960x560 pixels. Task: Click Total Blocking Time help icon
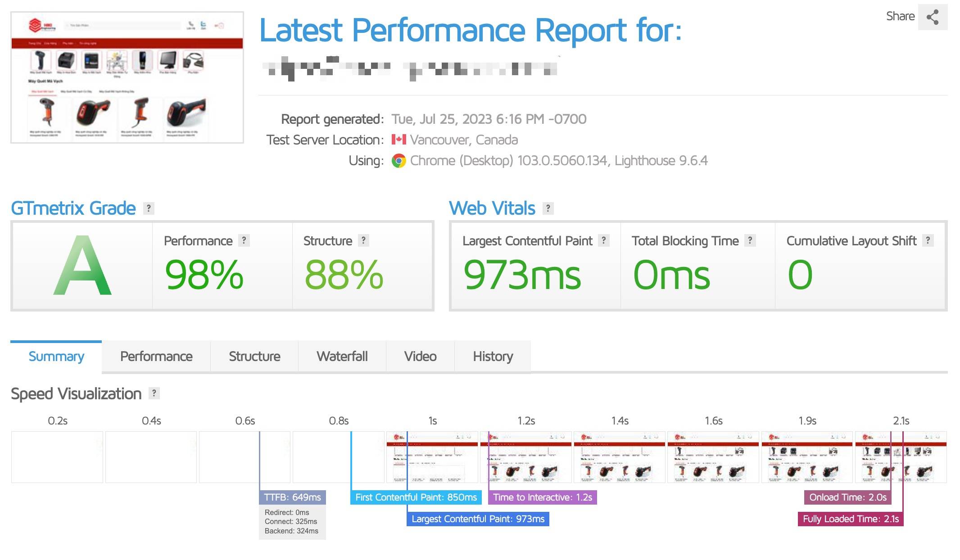click(x=750, y=240)
